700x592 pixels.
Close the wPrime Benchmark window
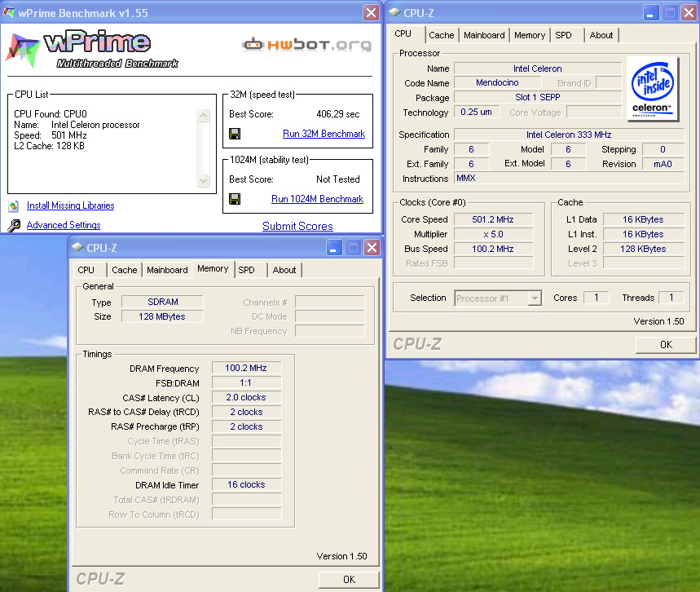point(371,13)
